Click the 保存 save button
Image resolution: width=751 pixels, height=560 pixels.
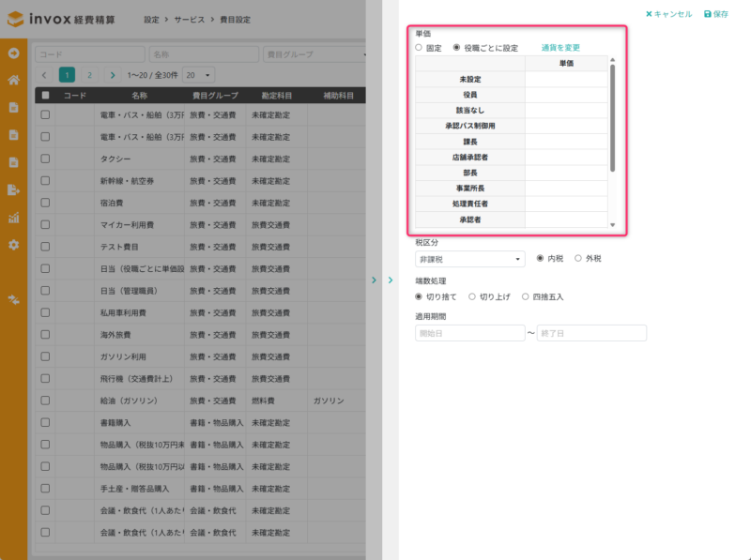(716, 14)
